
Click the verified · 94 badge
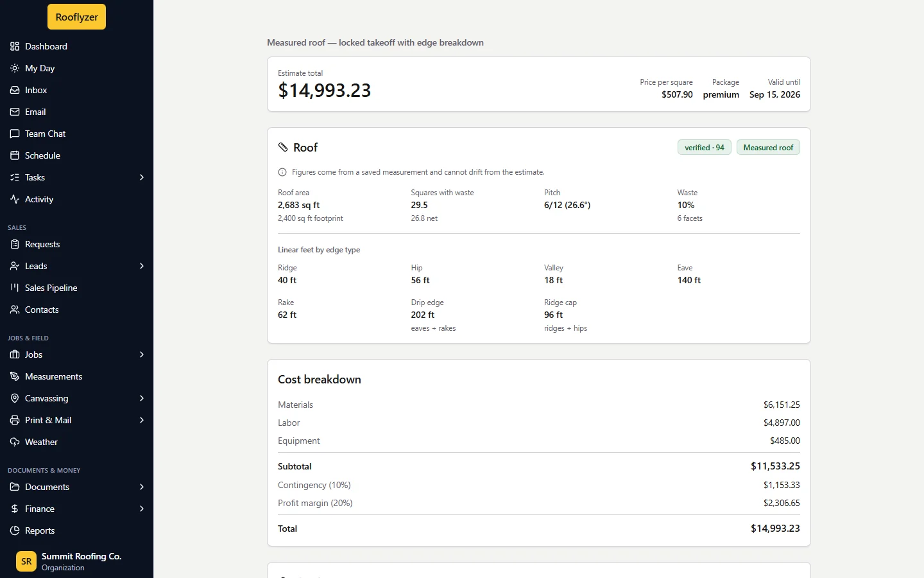click(704, 148)
